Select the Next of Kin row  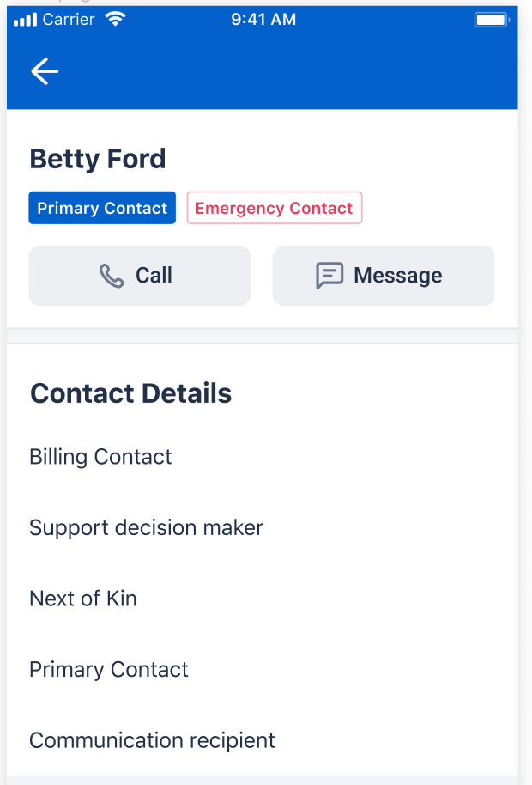(x=262, y=599)
